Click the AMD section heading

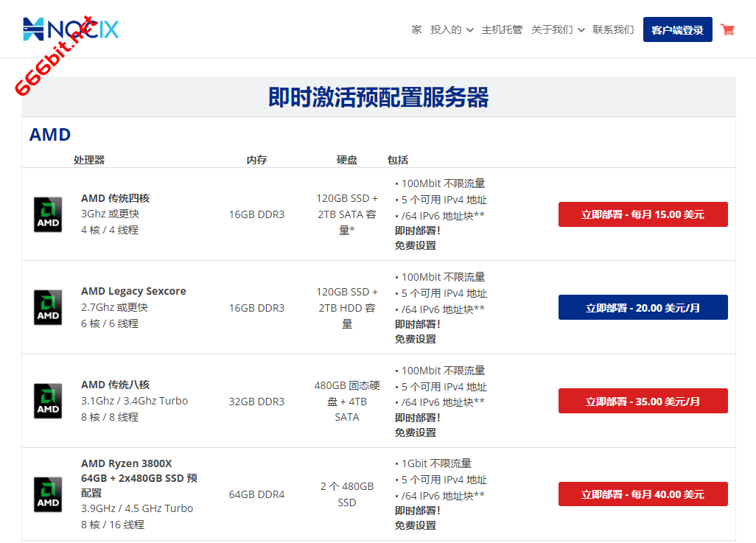50,135
